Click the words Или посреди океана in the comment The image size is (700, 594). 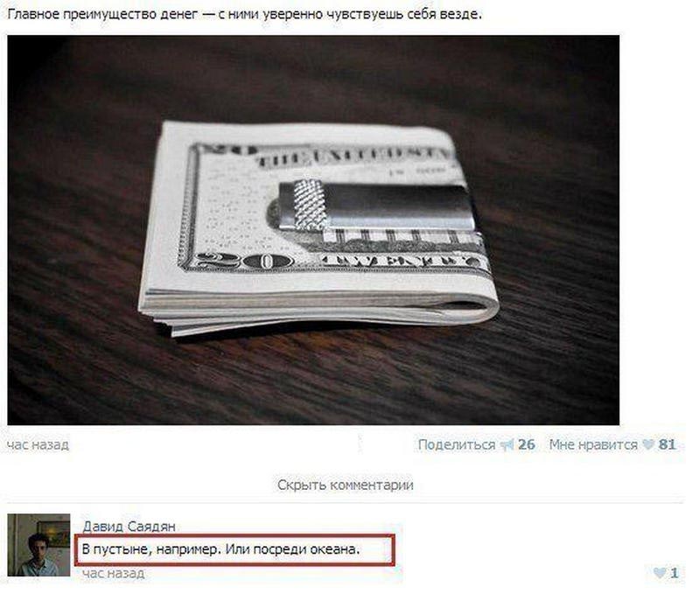tap(291, 549)
